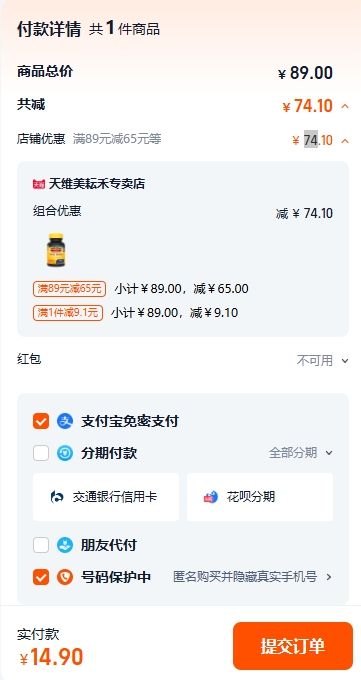Uncheck 支付宝免密支付 checkbox
Image resolution: width=361 pixels, height=680 pixels.
[x=41, y=421]
